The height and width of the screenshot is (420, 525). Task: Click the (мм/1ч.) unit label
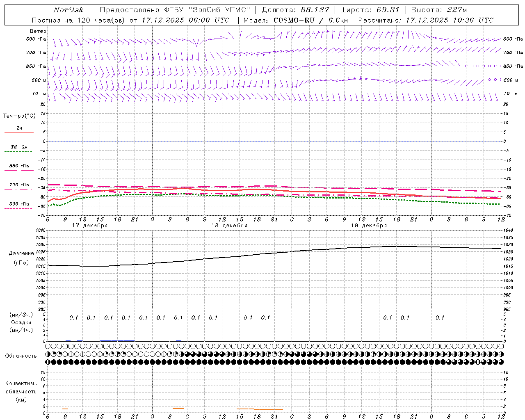tap(21, 330)
